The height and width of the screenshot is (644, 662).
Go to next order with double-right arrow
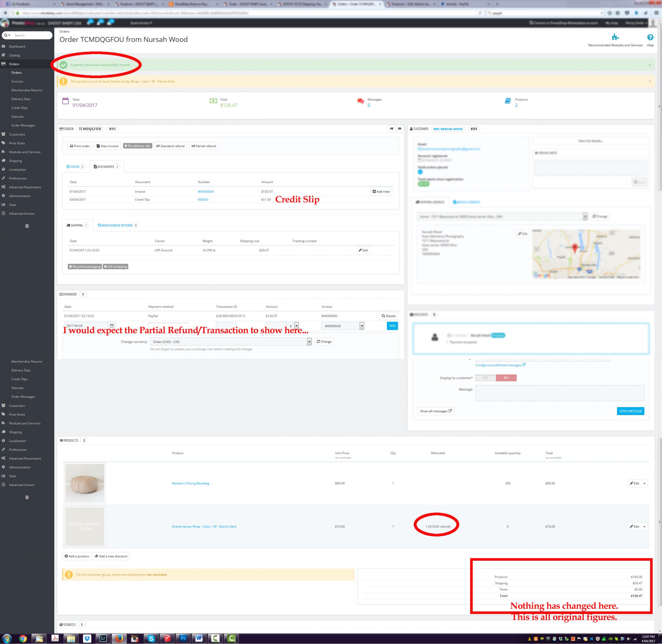tap(399, 129)
